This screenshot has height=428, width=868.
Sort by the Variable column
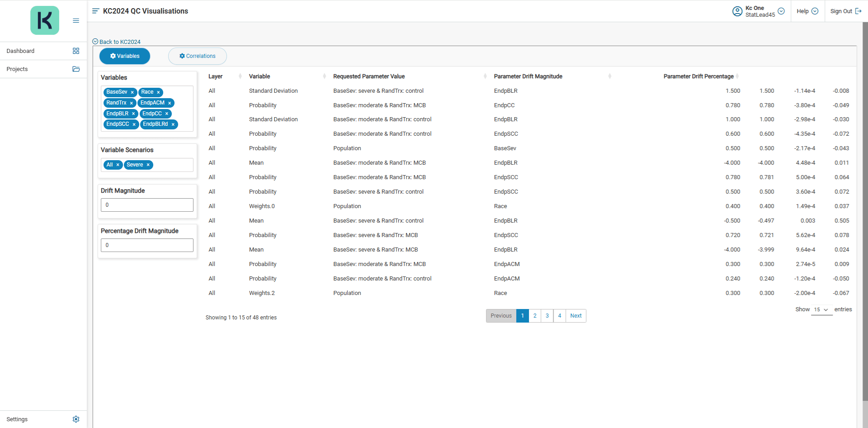click(325, 76)
